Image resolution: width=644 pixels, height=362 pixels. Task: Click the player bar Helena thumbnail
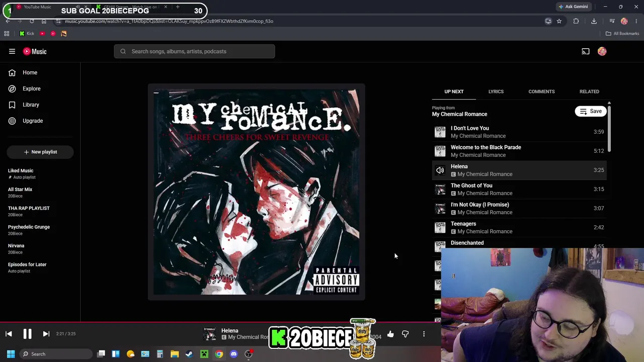click(x=209, y=334)
